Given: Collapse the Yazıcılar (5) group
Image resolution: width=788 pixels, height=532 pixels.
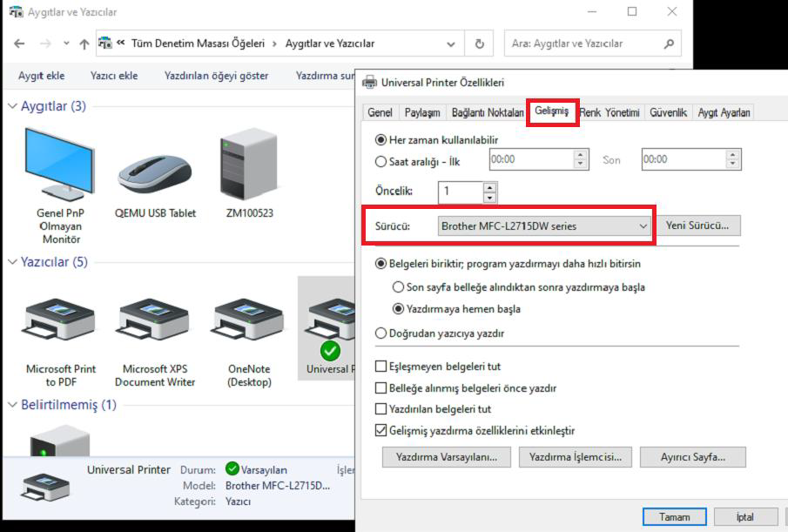Looking at the screenshot, I should pos(12,262).
